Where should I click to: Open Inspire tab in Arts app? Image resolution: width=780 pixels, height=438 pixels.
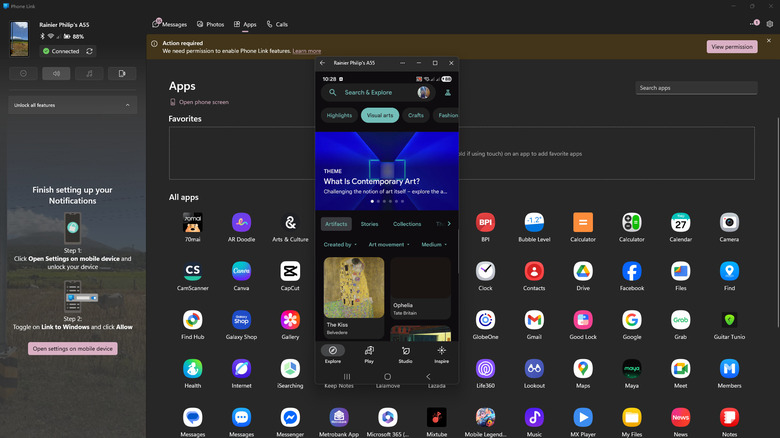441,354
